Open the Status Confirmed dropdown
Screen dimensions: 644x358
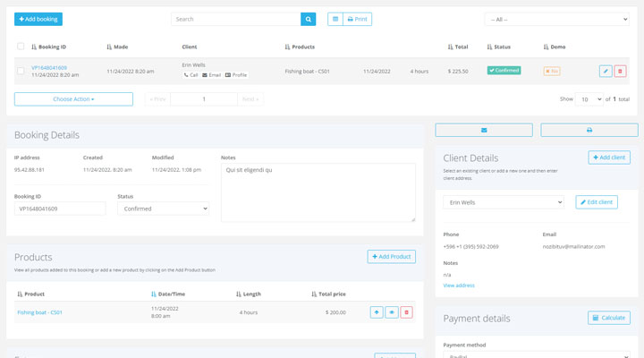tap(164, 209)
